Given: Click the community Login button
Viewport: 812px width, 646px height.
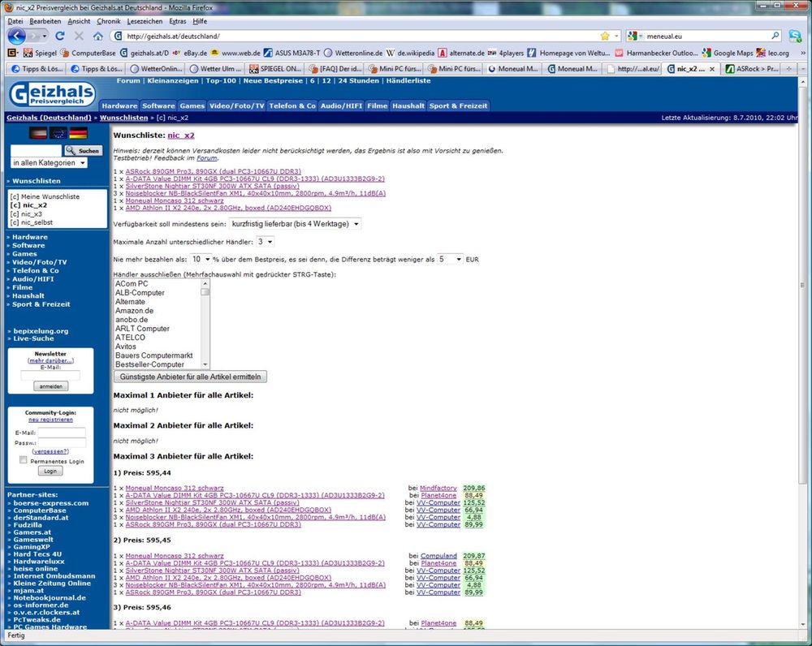Looking at the screenshot, I should coord(50,471).
